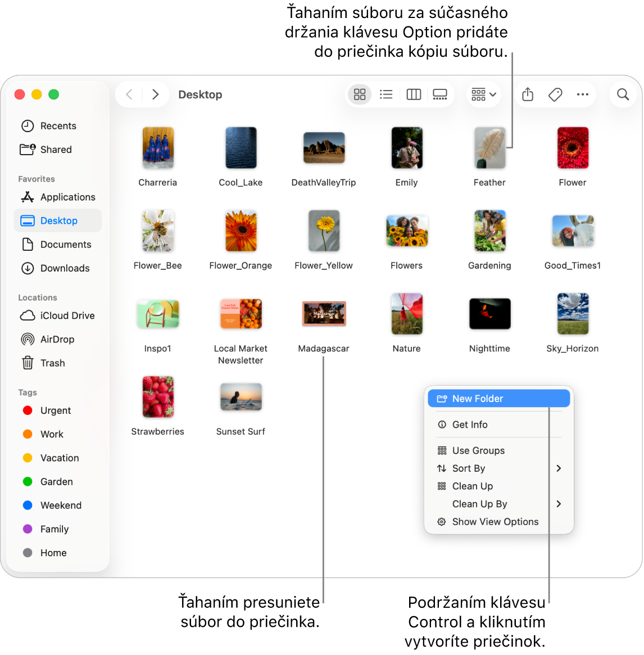Screen dimensions: 644x655
Task: Select the Flower_Orange image file
Action: point(241,231)
